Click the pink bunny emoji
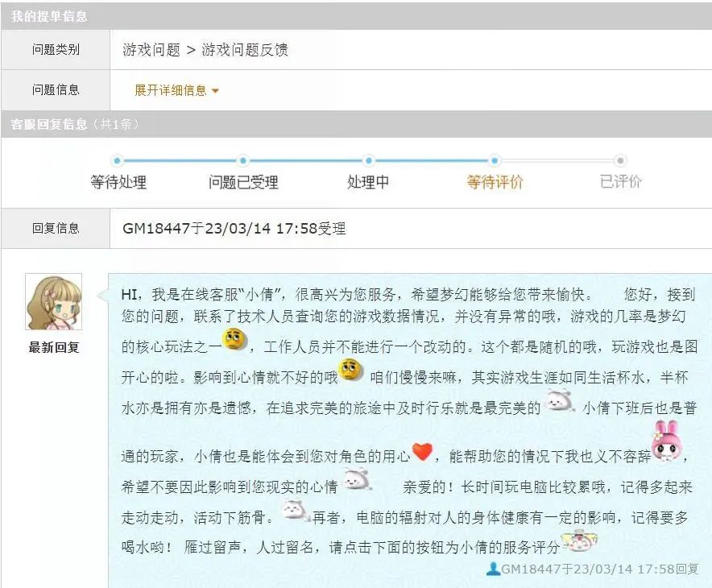 665,441
